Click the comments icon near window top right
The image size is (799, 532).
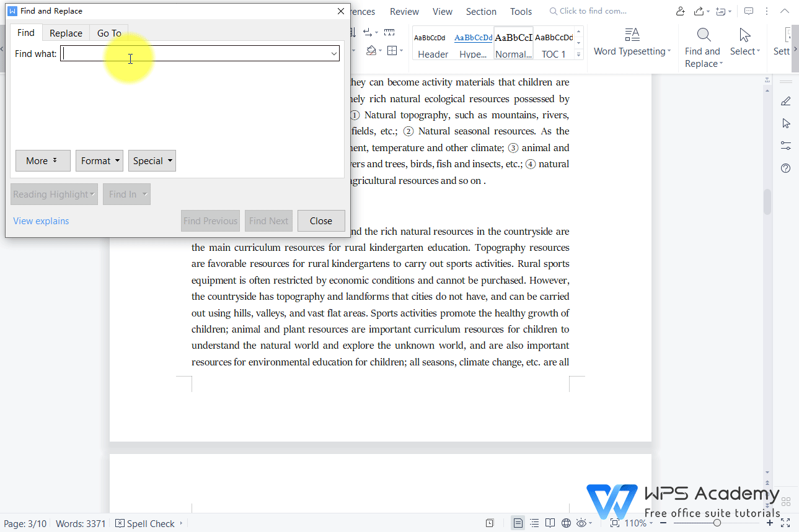point(749,11)
